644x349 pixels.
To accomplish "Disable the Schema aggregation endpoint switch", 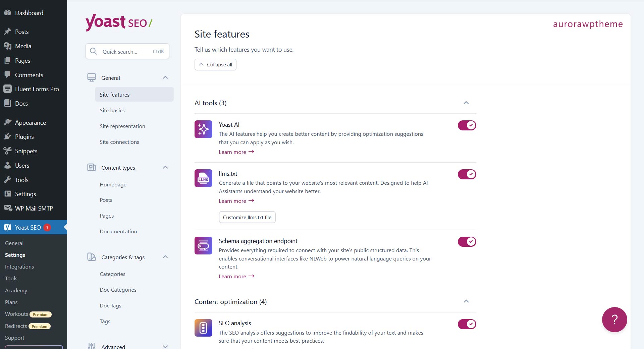I will click(x=467, y=242).
